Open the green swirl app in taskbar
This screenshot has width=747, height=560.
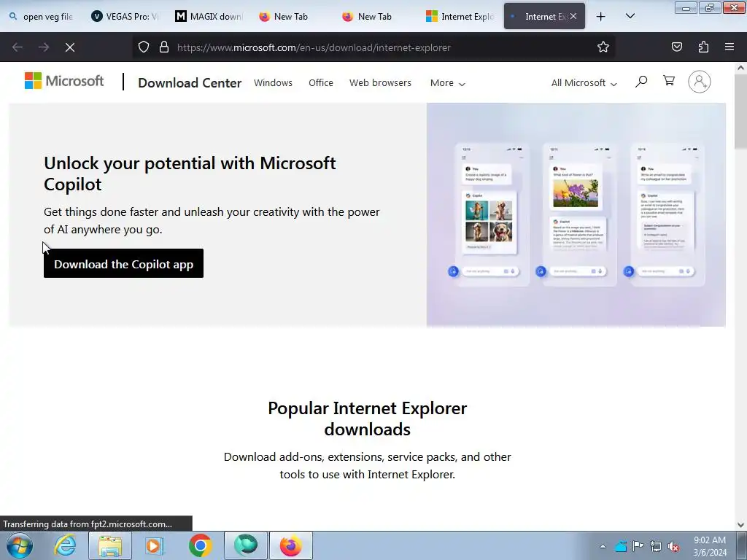tap(245, 545)
